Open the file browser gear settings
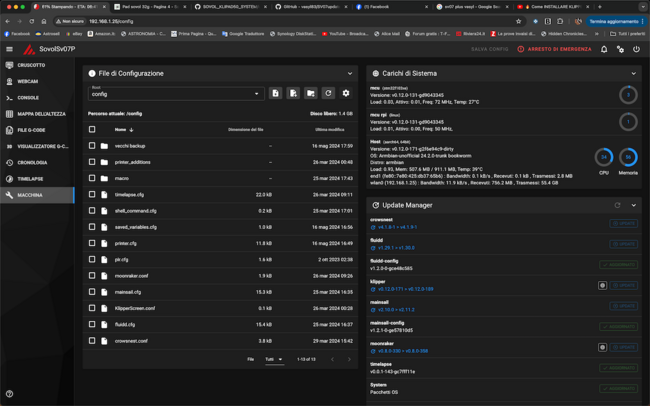This screenshot has height=406, width=650. 346,93
